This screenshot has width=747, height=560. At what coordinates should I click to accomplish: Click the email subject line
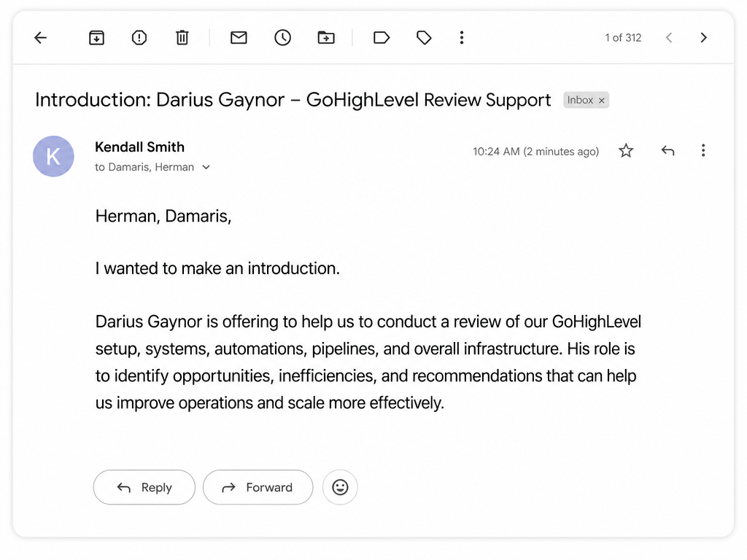pyautogui.click(x=293, y=100)
